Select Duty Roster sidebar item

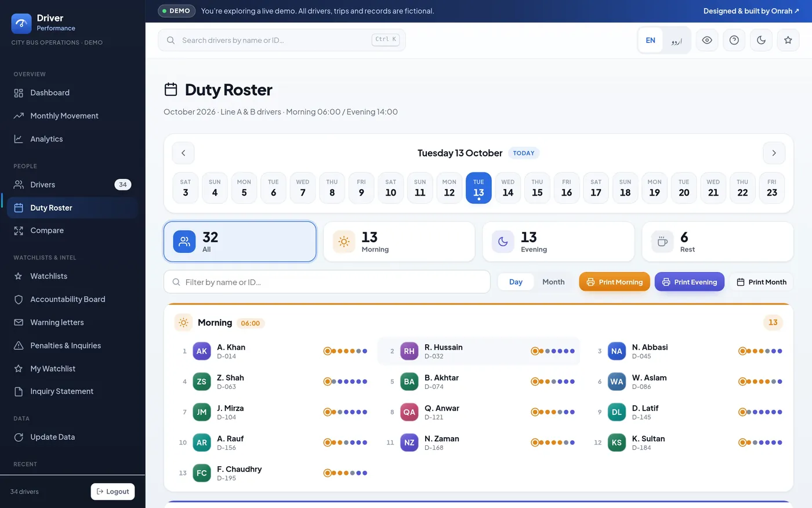[72, 208]
